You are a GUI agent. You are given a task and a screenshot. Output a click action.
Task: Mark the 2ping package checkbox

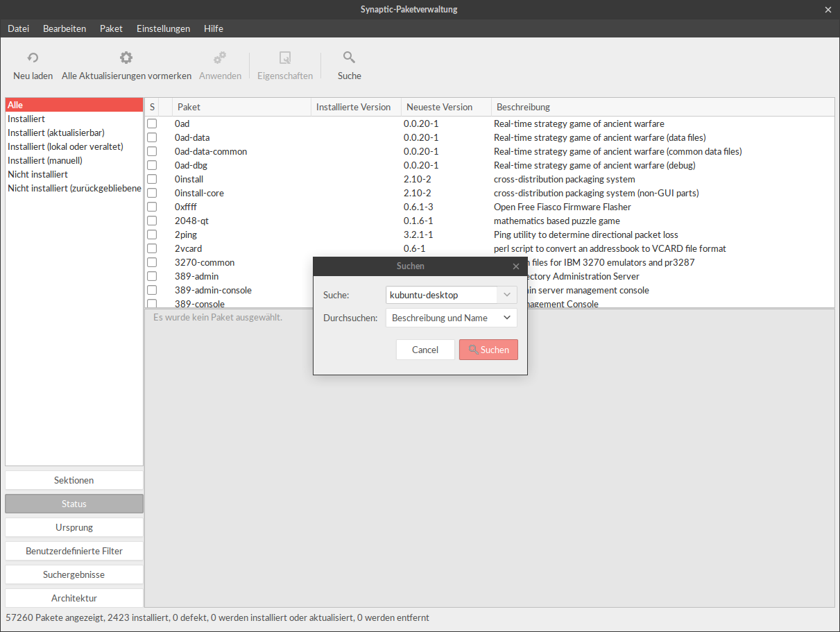[152, 234]
